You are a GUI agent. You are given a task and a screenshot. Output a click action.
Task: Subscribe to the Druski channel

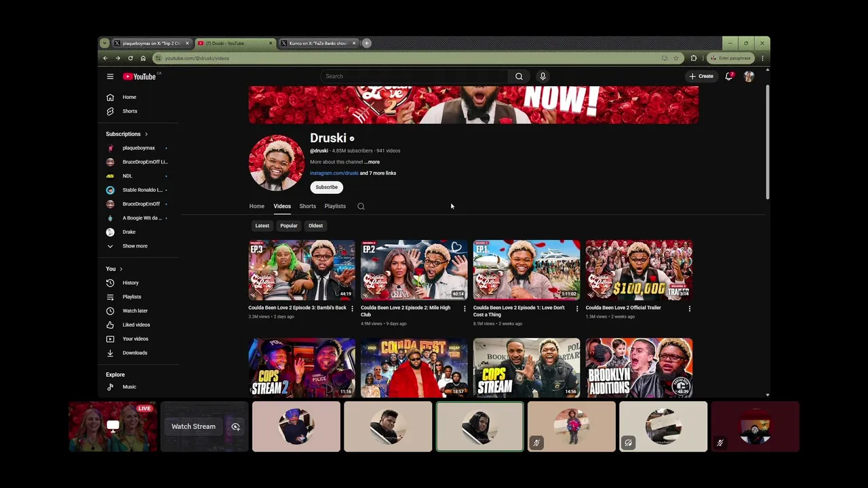(326, 187)
